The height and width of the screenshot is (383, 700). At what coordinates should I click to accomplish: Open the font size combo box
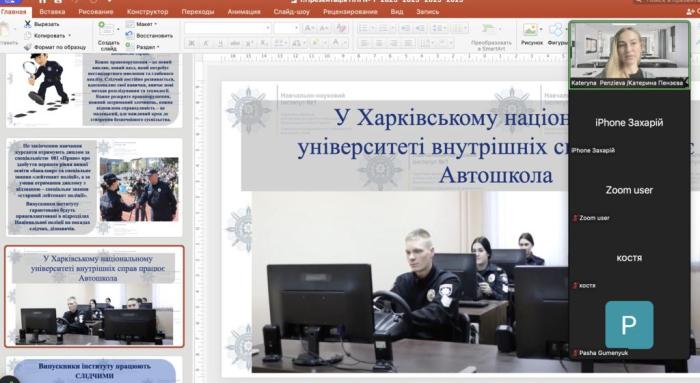coord(286,29)
